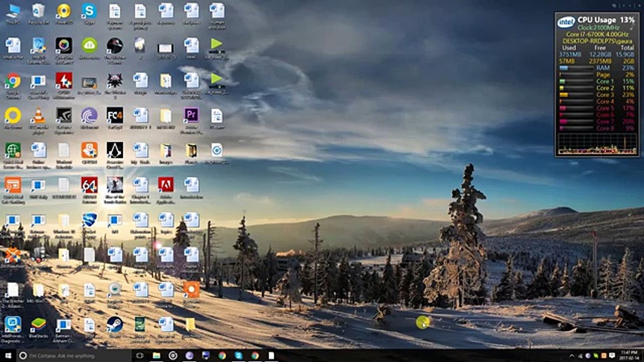Select the Assassin's Creed desktop shortcut
The width and height of the screenshot is (644, 362).
point(115,154)
